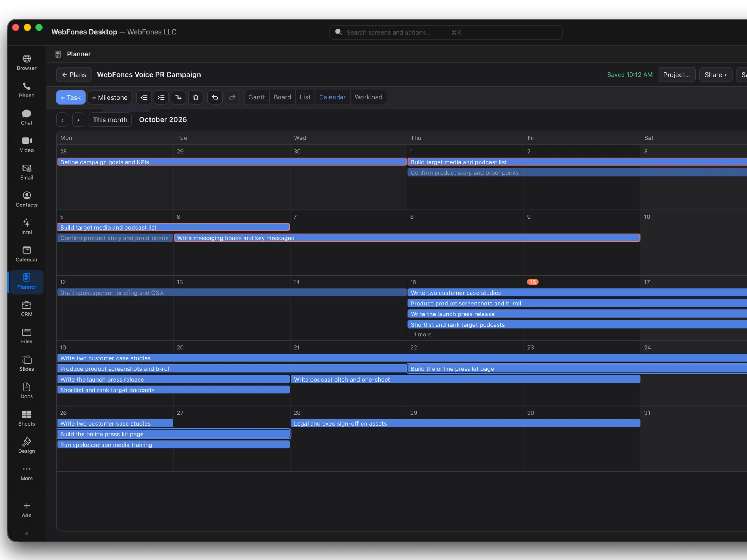
Task: Open the Contacts sidebar icon
Action: pyautogui.click(x=27, y=199)
